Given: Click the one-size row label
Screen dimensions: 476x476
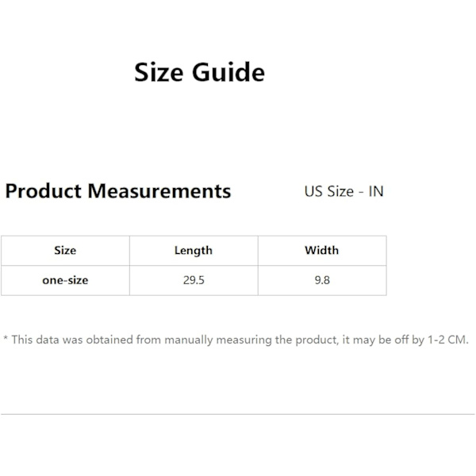Looking at the screenshot, I should [65, 280].
